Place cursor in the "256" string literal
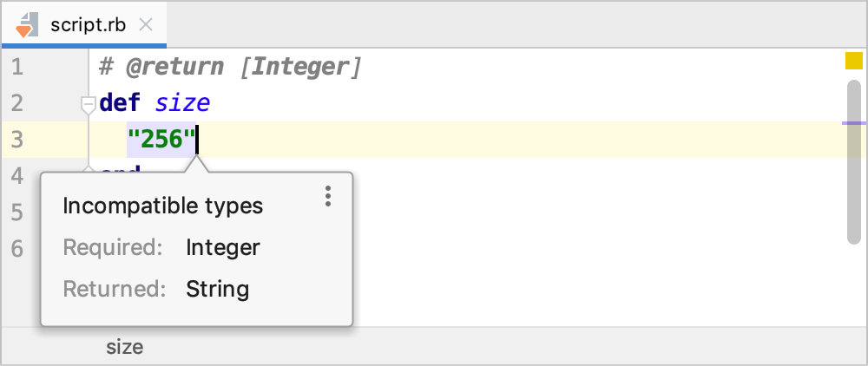The height and width of the screenshot is (366, 868). (161, 140)
